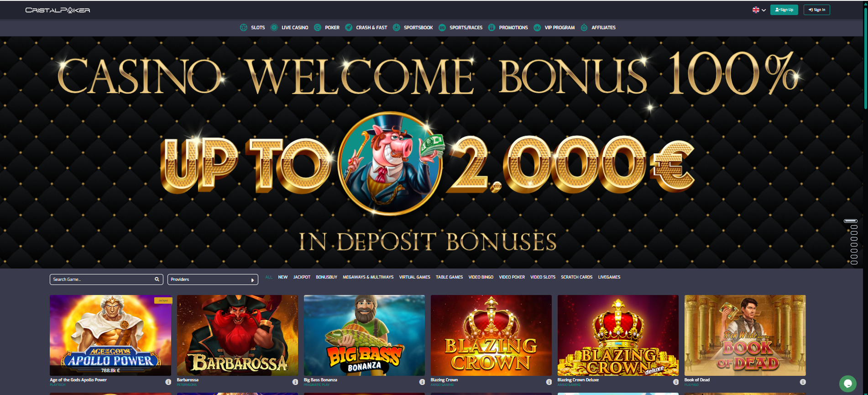The height and width of the screenshot is (395, 868).
Task: Open the Book of Dead game thumbnail
Action: click(x=745, y=335)
